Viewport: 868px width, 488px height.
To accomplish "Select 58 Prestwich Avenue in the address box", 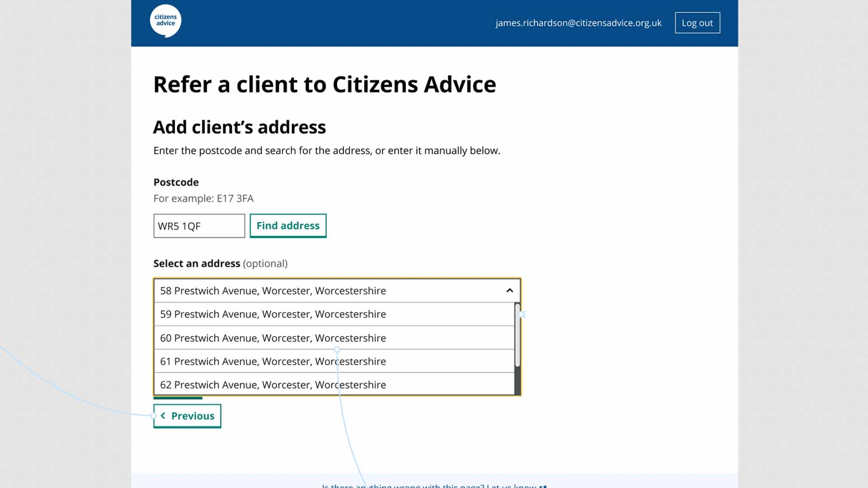I will tap(337, 291).
